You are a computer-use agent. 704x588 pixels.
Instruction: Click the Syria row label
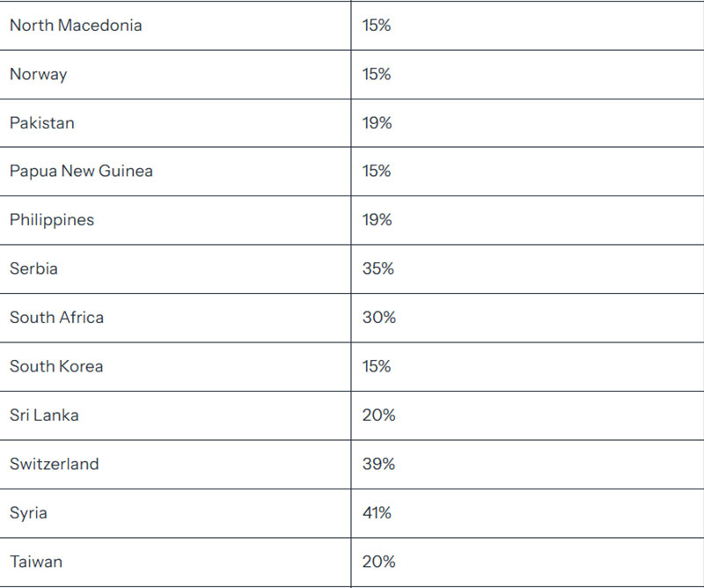point(28,513)
